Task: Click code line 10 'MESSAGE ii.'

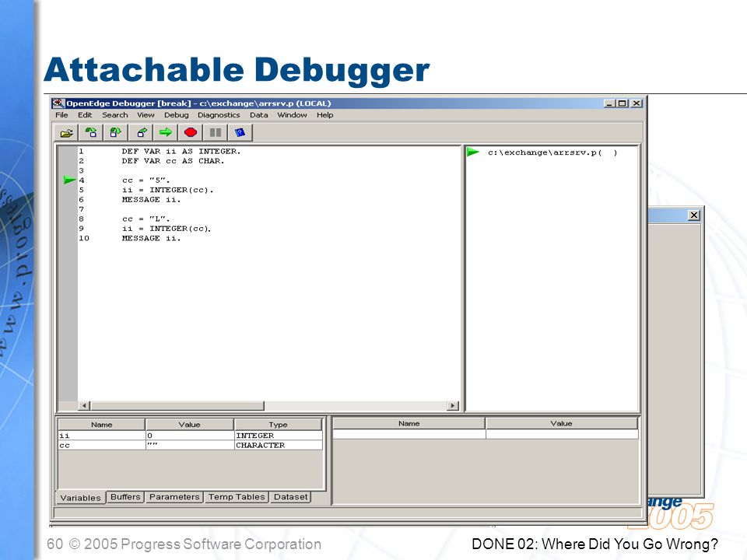Action: [152, 238]
